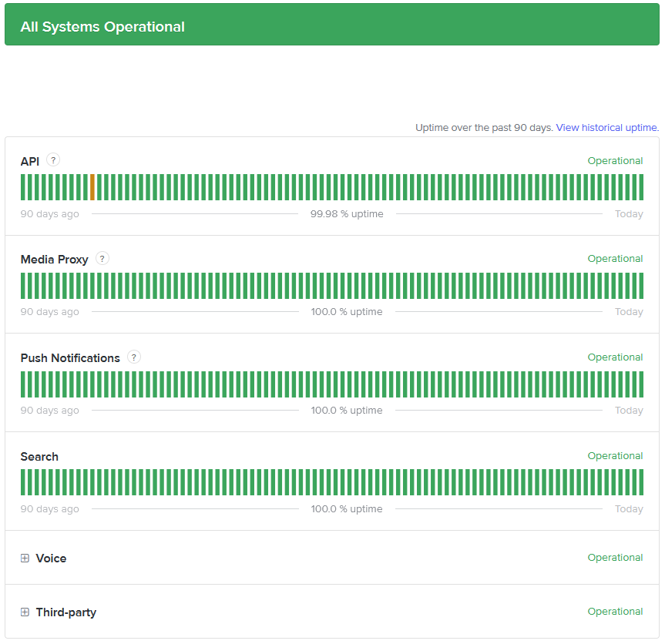The image size is (665, 644).
Task: Select the orange incident bar in API uptime
Action: pos(92,187)
